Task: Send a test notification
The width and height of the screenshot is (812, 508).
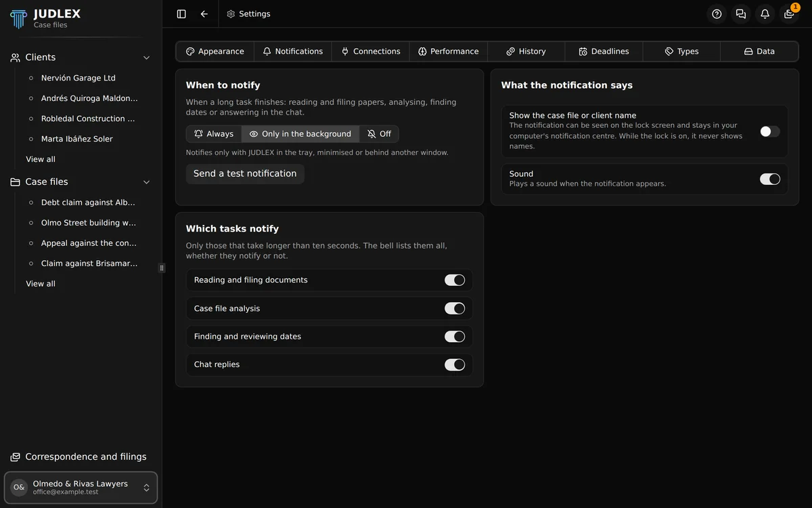Action: pyautogui.click(x=245, y=173)
